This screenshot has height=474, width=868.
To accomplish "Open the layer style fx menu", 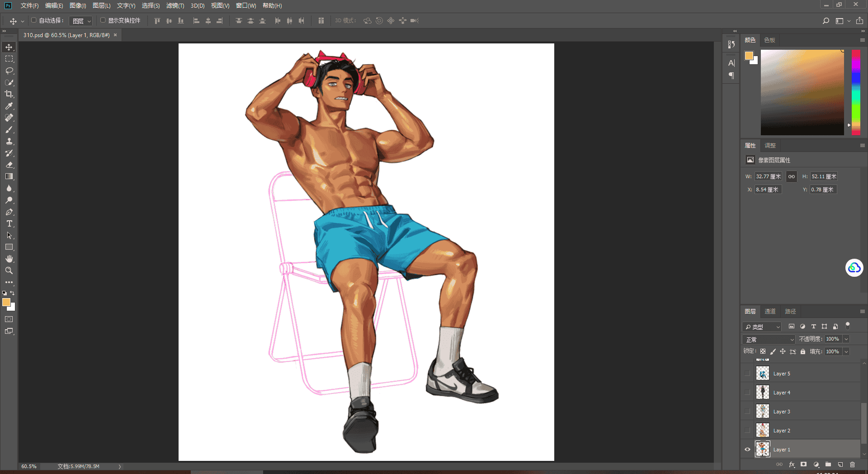I will point(792,465).
